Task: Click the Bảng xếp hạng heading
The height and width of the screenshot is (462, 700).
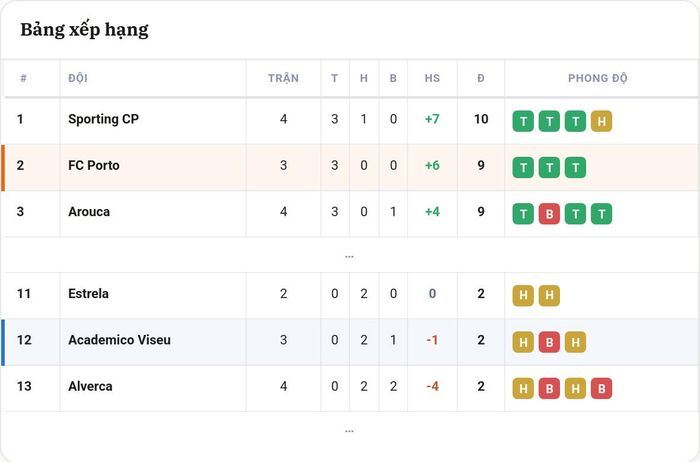Action: 84,30
